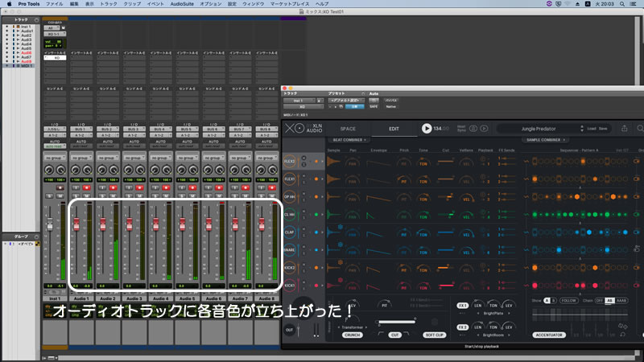Click the Inst 1 volume fader
Viewport: 644px width, 362px height.
coord(50,224)
